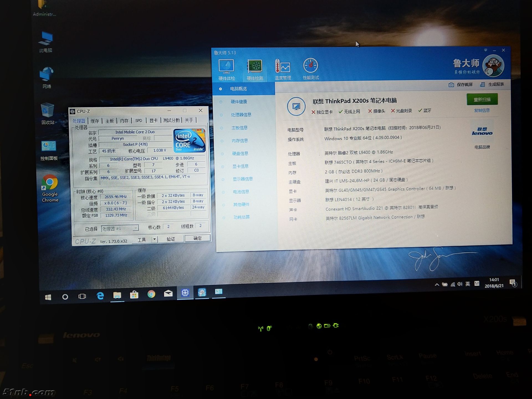
Task: Open 温度管理 temperature management icon
Action: pos(282,66)
